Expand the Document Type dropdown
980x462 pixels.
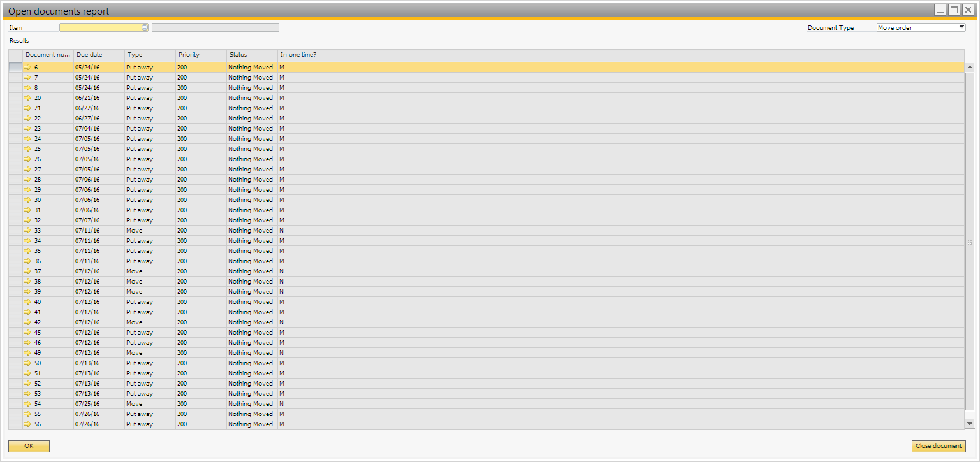click(x=962, y=27)
